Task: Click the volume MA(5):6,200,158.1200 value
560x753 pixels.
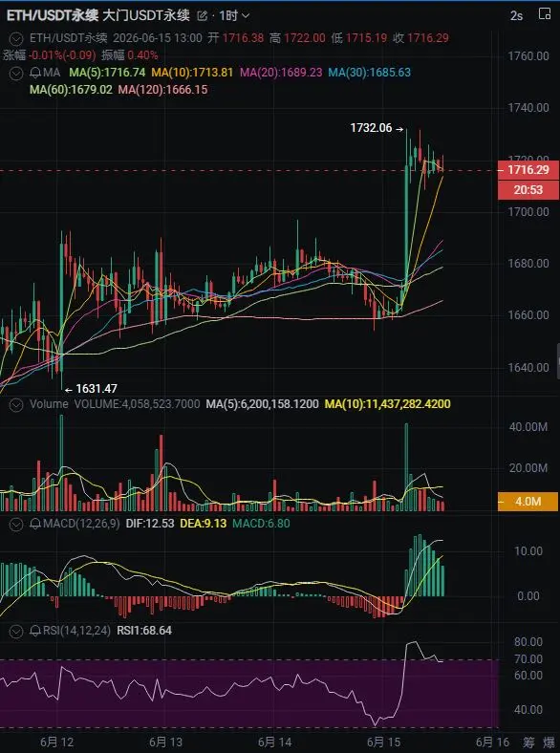Action: 262,404
